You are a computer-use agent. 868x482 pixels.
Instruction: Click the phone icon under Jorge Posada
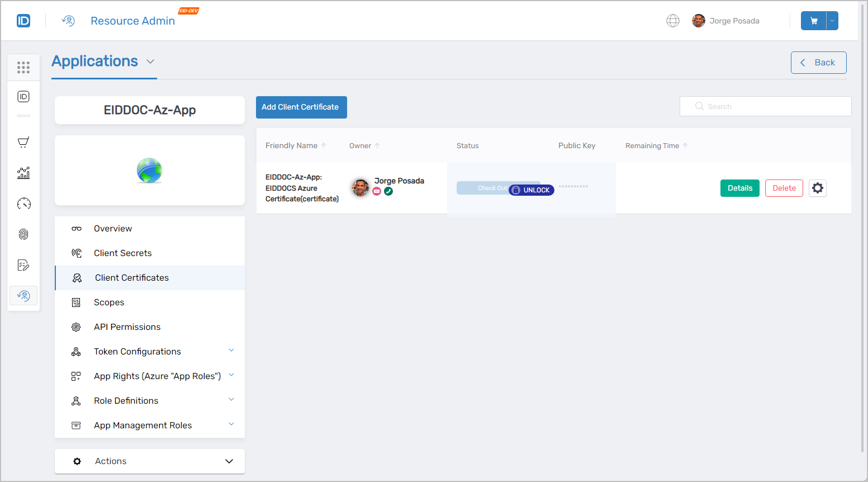pos(388,191)
